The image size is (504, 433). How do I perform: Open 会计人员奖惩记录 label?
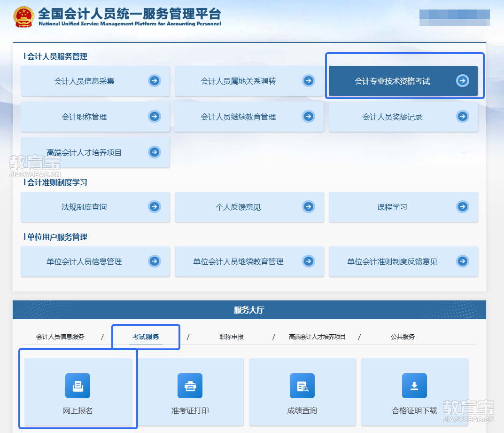click(x=392, y=117)
